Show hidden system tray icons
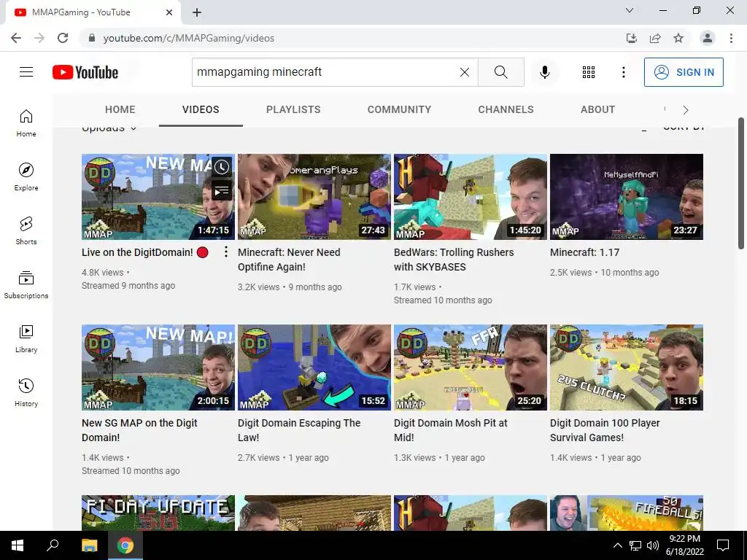Viewport: 747px width, 560px height. pyautogui.click(x=617, y=545)
